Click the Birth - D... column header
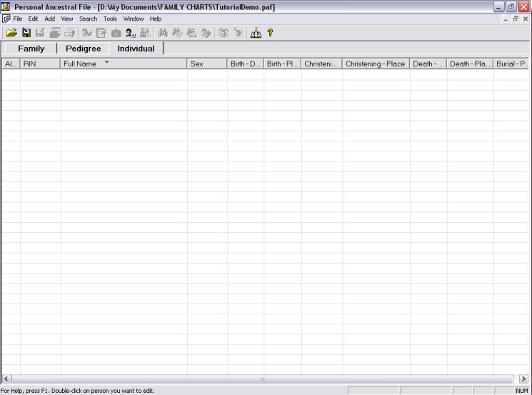The image size is (532, 395). [x=246, y=64]
